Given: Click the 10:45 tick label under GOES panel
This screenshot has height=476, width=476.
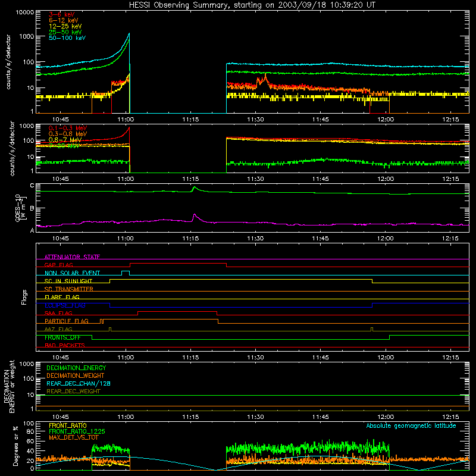Looking at the screenshot, I should point(61,239).
